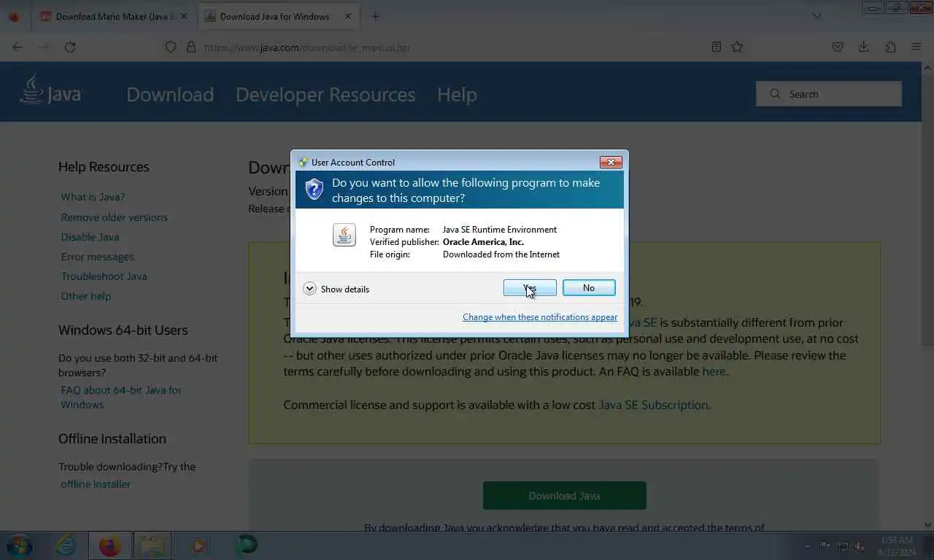The width and height of the screenshot is (934, 560).
Task: Switch to Download Java for Windows tab
Action: tap(274, 16)
